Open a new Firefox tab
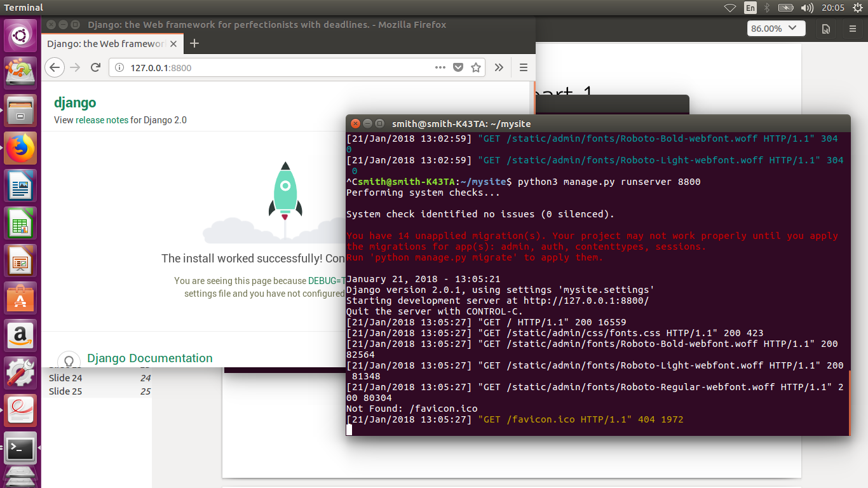This screenshot has width=868, height=488. (x=194, y=43)
